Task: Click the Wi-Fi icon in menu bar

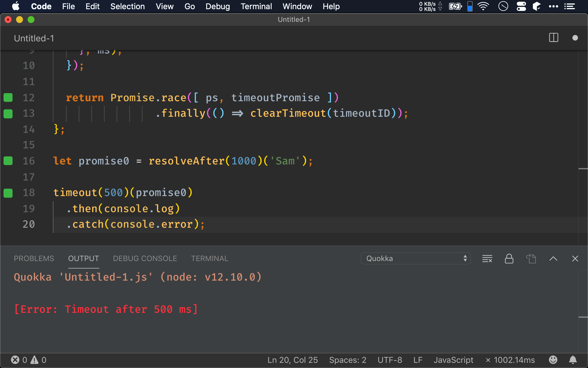Action: [483, 6]
